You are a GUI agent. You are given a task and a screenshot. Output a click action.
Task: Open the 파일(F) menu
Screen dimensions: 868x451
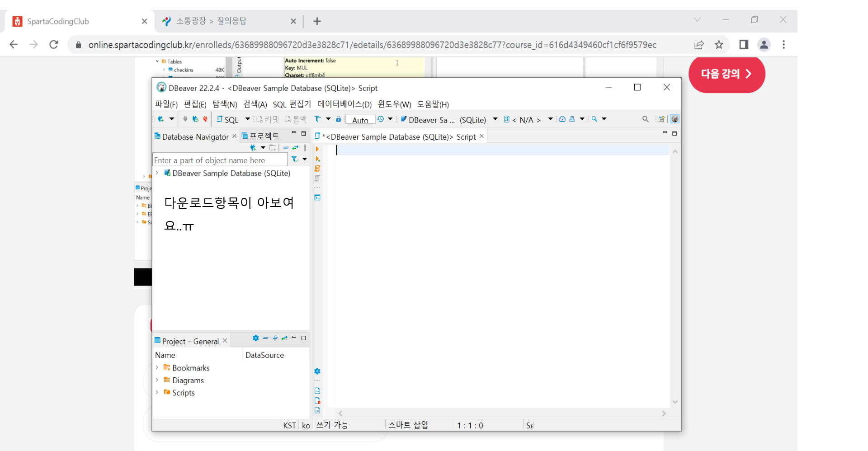coord(166,104)
